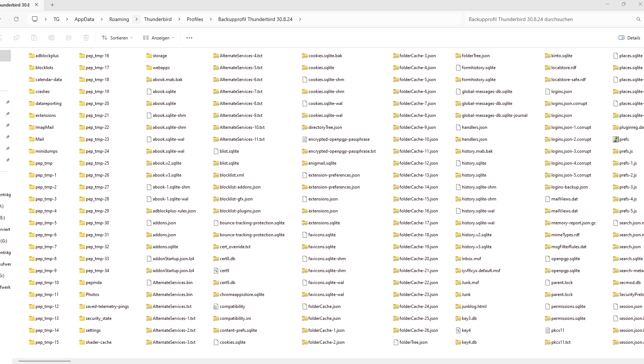The width and height of the screenshot is (644, 364).
Task: Click the horizontal scrollbar at bottom
Action: point(45,361)
